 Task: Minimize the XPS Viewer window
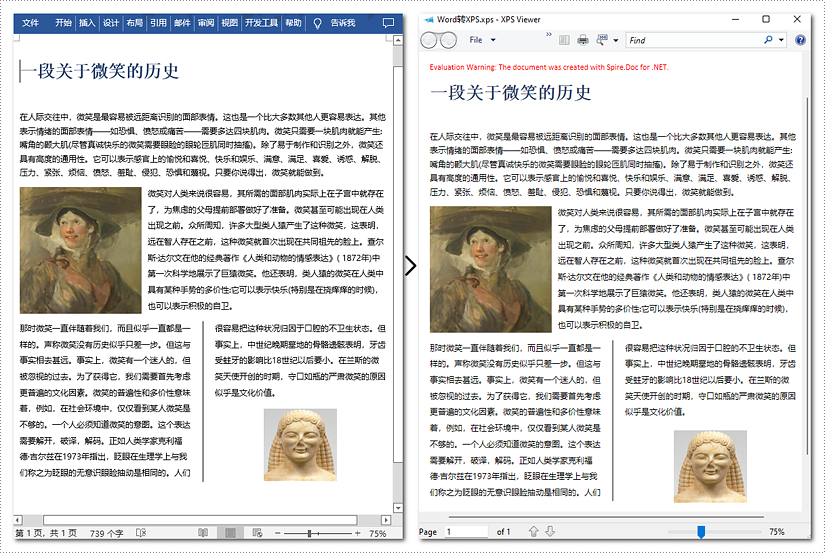(x=736, y=19)
